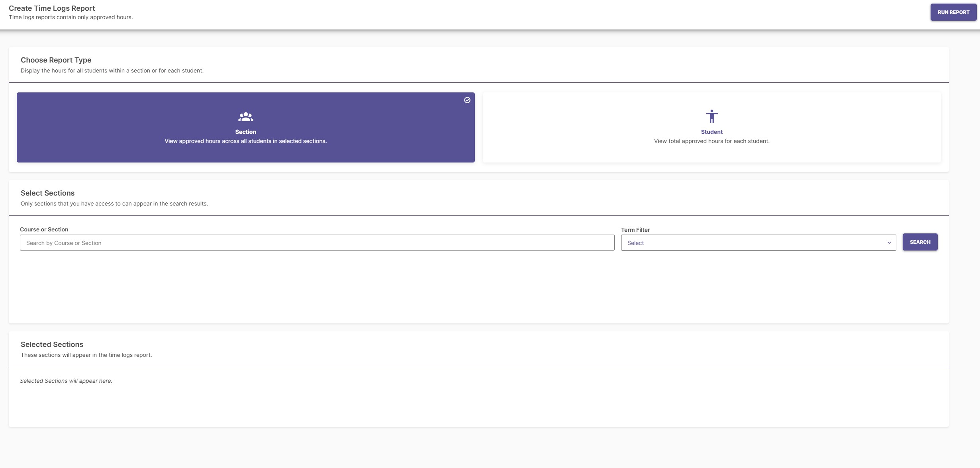Select the Section title in purple card
The height and width of the screenshot is (468, 980).
tap(245, 132)
